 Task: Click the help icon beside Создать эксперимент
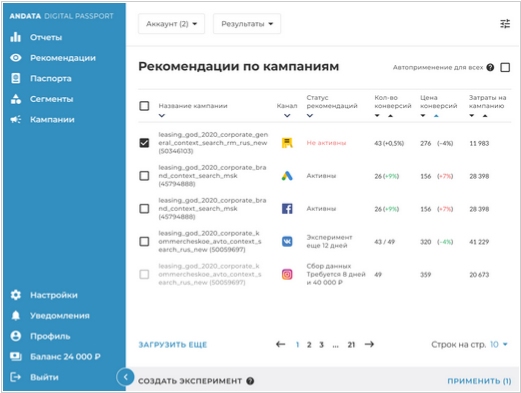click(250, 381)
